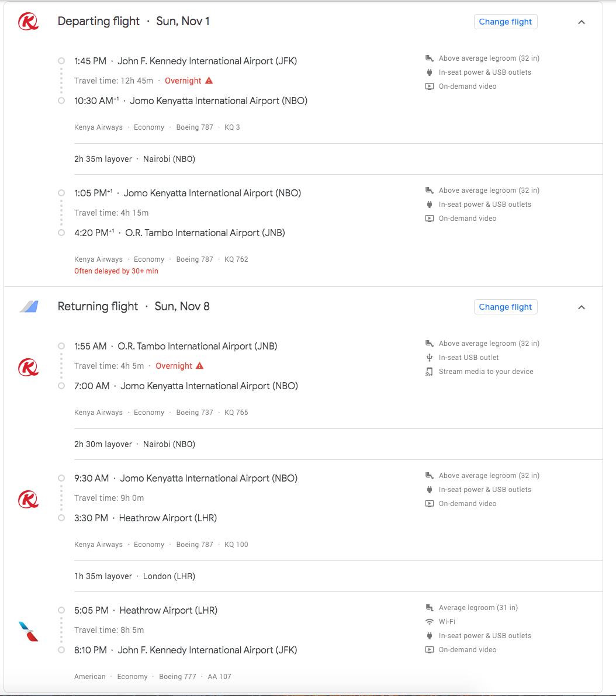Collapse the Departing flight details
The width and height of the screenshot is (616, 696).
[x=582, y=22]
